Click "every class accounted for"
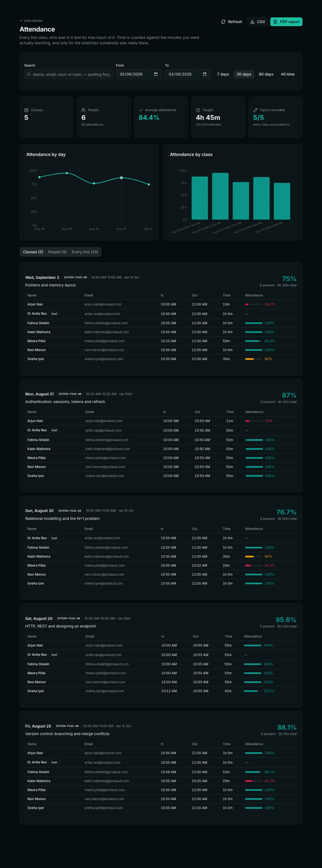This screenshot has height=868, width=322. [271, 125]
